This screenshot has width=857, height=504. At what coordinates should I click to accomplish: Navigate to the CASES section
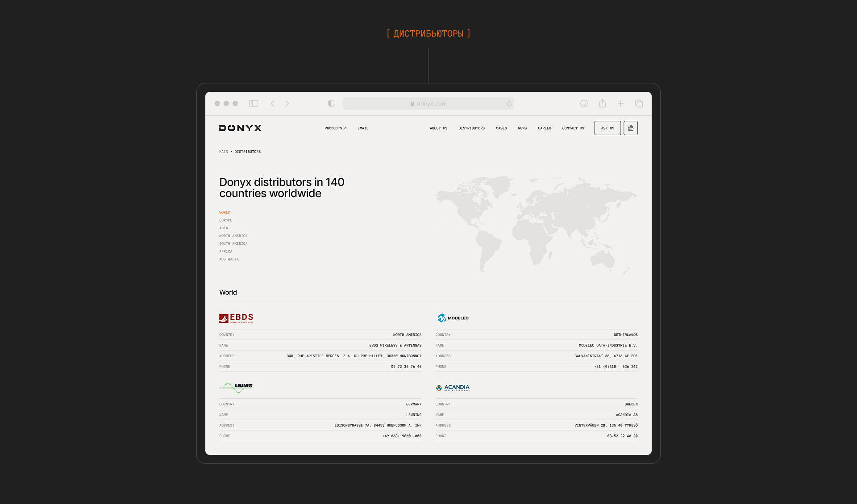[501, 128]
